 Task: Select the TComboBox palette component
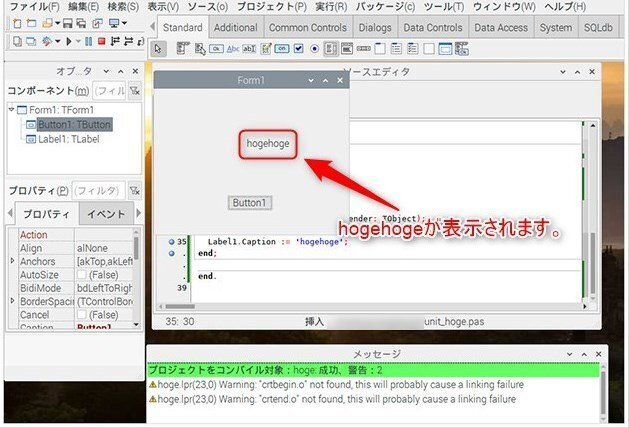pyautogui.click(x=347, y=49)
